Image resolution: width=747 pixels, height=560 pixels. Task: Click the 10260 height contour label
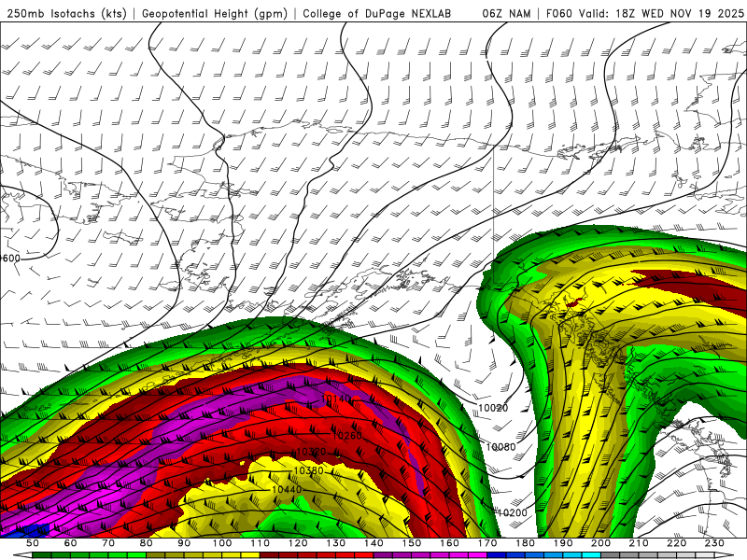pos(346,435)
